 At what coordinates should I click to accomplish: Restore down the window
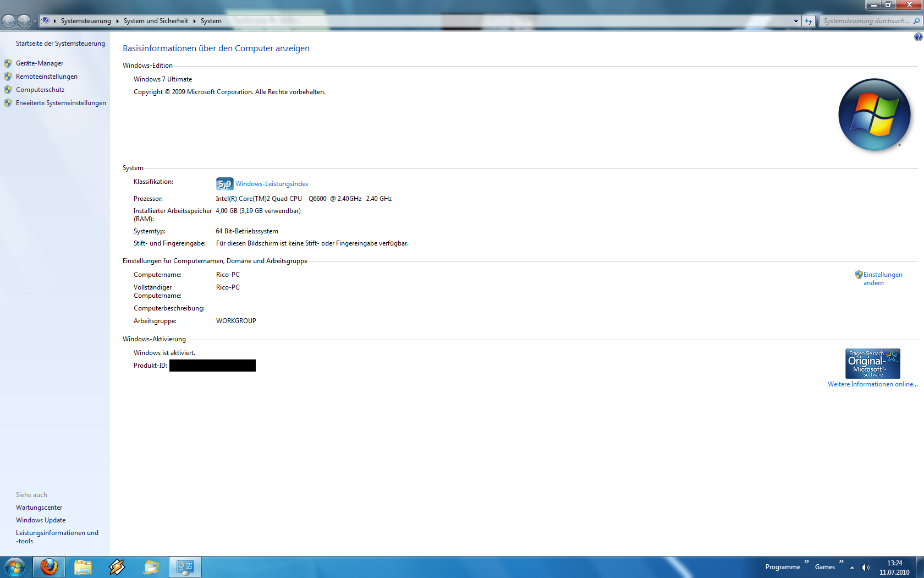coord(888,4)
